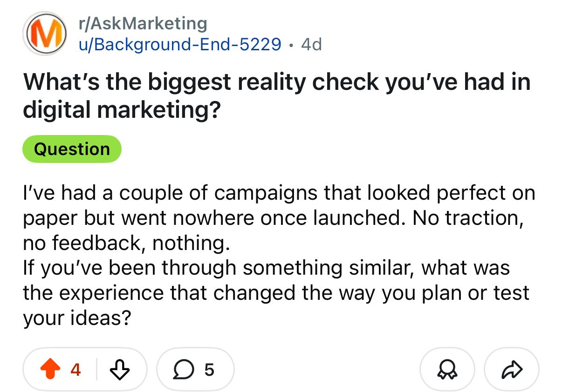Click the orange AskMarketing subreddit avatar
This screenshot has height=392, width=562.
45,33
